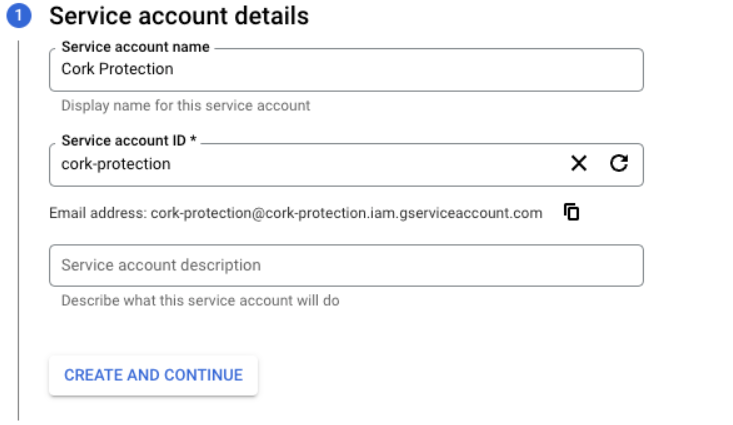The height and width of the screenshot is (425, 733).
Task: Copy the service account email address
Action: [x=572, y=212]
